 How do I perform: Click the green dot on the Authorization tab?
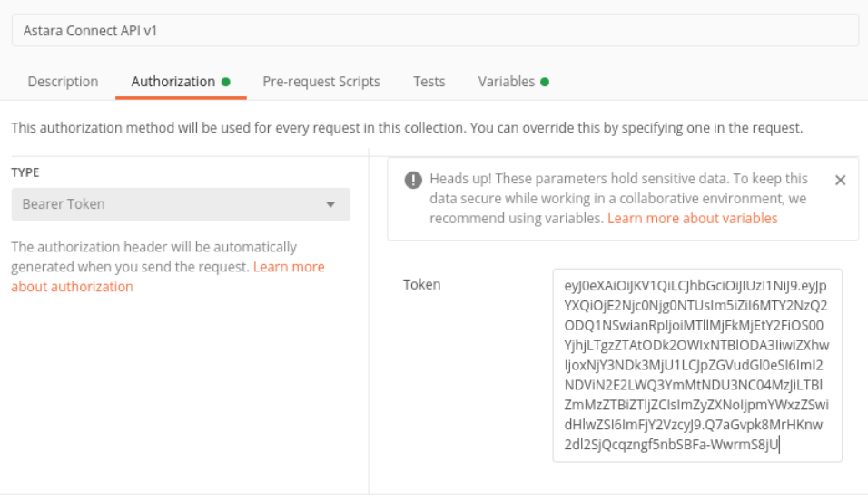coord(226,82)
